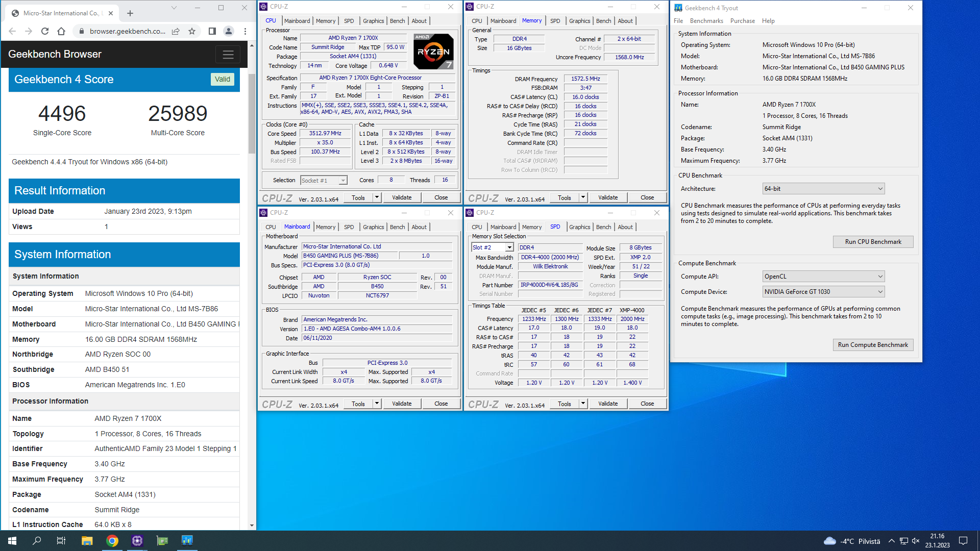Open Tools dropdown arrow in Memory tab window
Image resolution: width=980 pixels, height=551 pixels.
click(583, 197)
